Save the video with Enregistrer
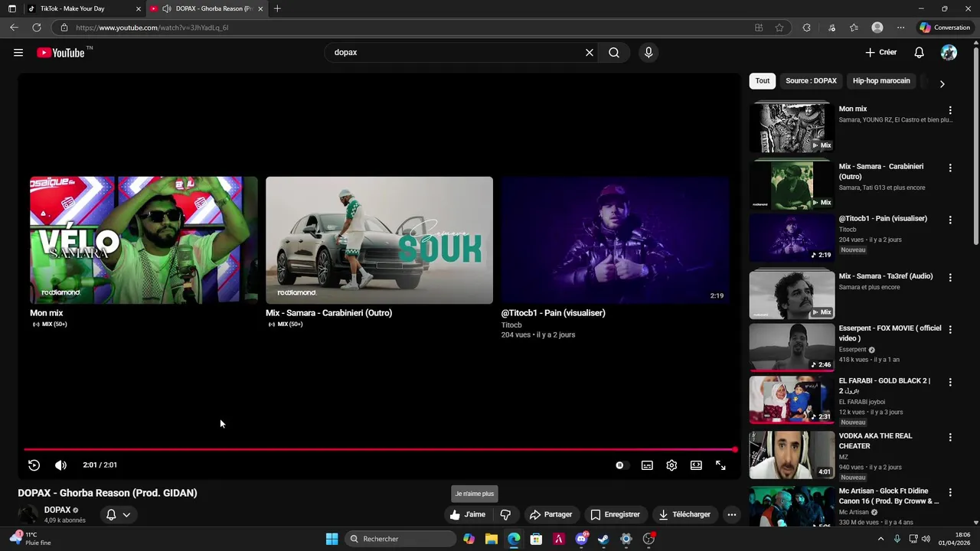This screenshot has height=551, width=980. pyautogui.click(x=615, y=515)
